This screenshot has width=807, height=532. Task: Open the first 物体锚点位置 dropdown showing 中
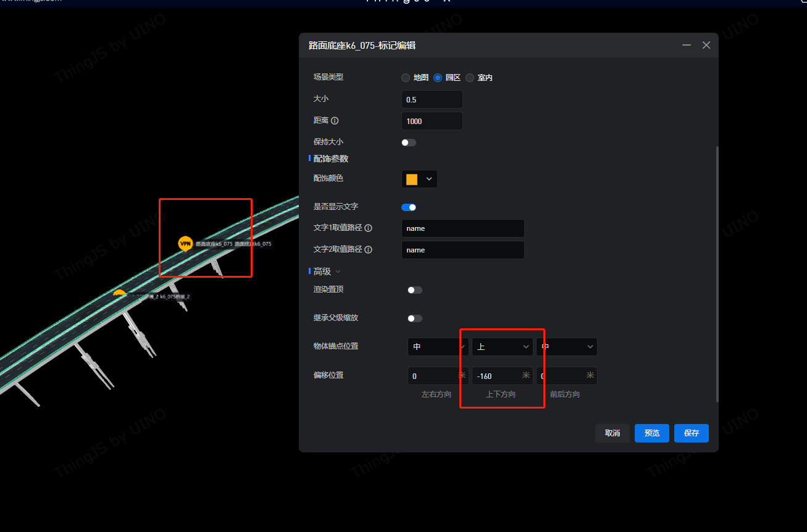point(438,347)
